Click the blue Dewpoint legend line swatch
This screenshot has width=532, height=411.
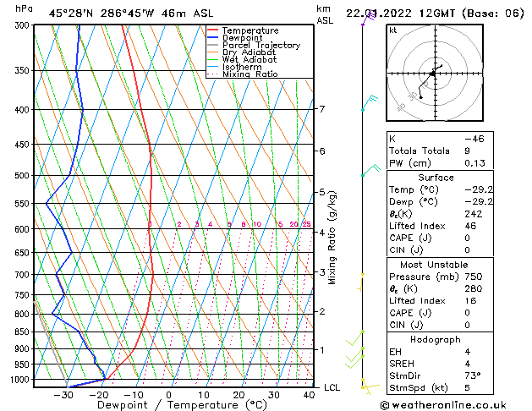[x=213, y=37]
